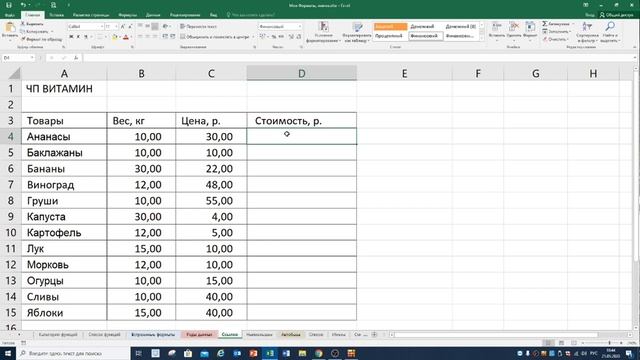Screen dimensions: 640x360
Task: Click the decrease decimal icon
Action: (x=298, y=37)
